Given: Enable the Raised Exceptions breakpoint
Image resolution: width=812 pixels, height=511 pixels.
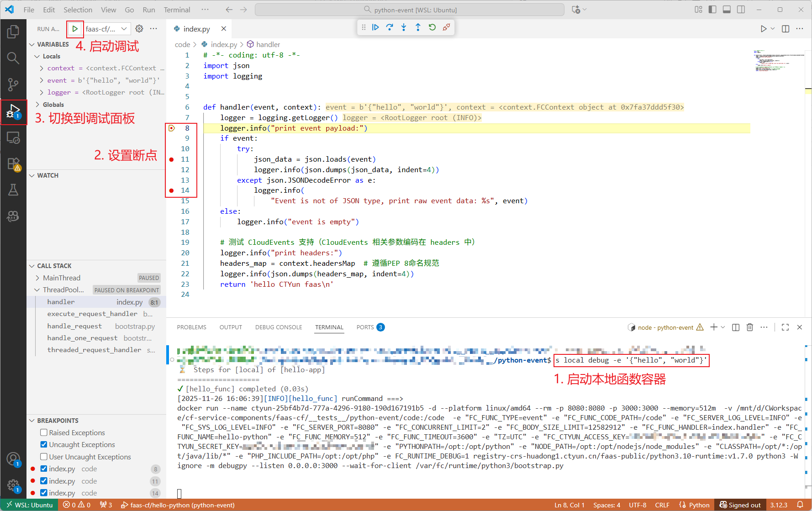Looking at the screenshot, I should click(44, 432).
